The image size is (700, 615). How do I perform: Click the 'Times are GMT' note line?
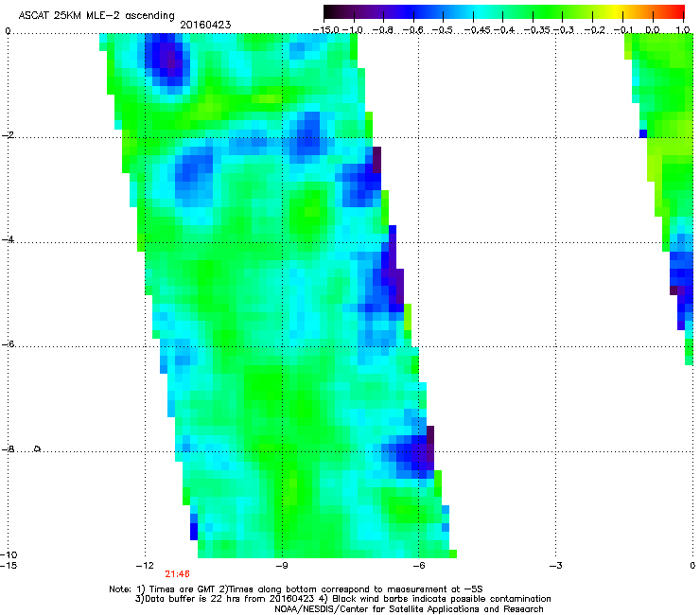296,589
